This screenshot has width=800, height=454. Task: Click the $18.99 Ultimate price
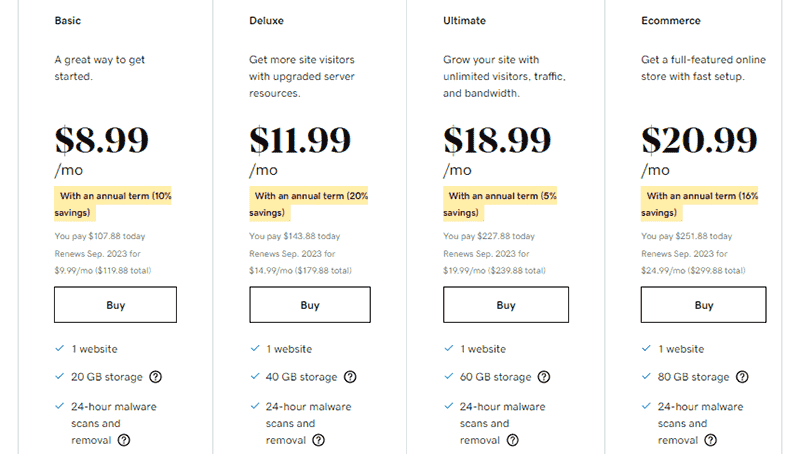[x=495, y=140]
